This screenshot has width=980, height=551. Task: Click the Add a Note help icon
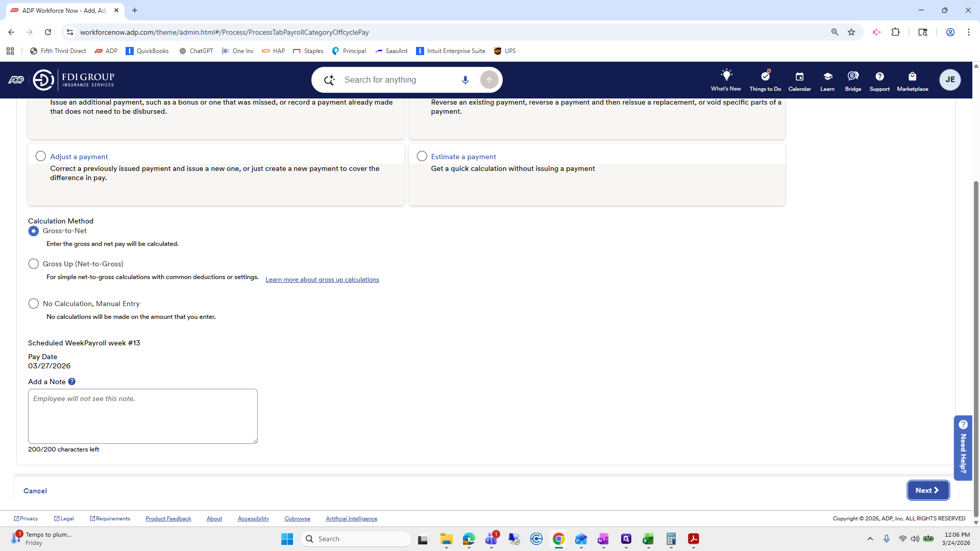point(72,382)
